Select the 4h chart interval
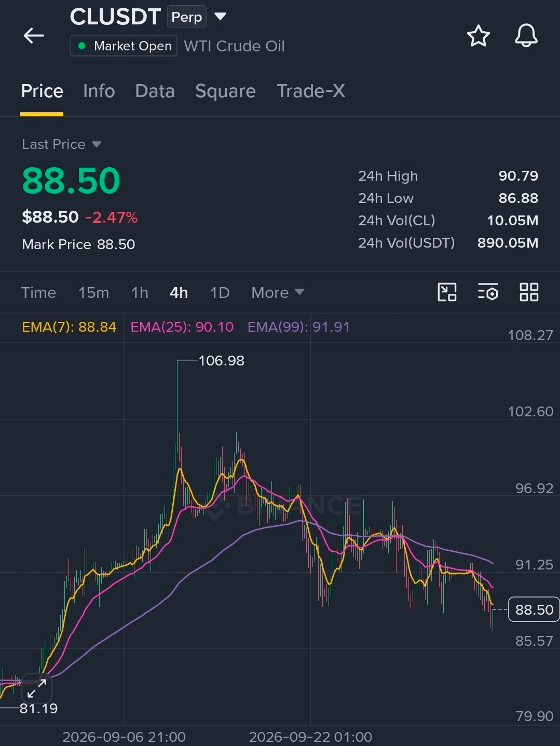560x746 pixels. pos(179,293)
